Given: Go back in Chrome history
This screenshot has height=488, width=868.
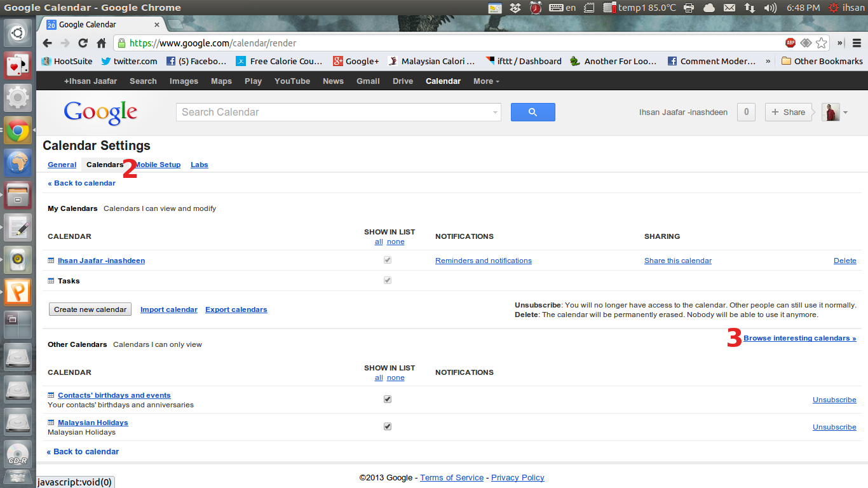Looking at the screenshot, I should tap(47, 43).
